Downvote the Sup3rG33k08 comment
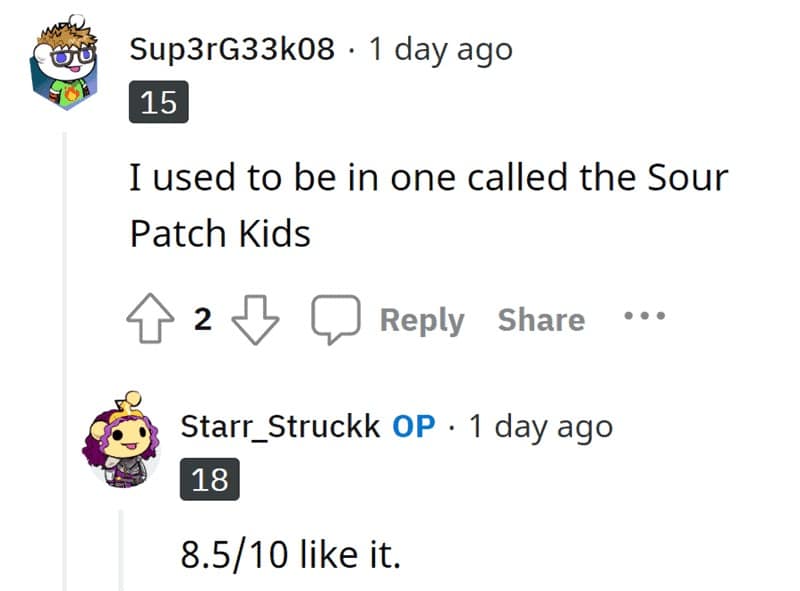Screen dimensions: 800x591 pos(255,321)
